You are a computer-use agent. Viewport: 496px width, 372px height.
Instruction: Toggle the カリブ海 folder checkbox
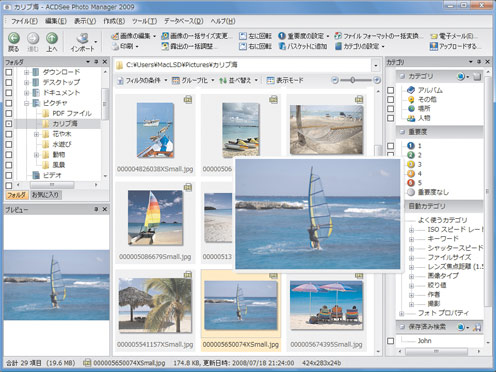(x=9, y=124)
